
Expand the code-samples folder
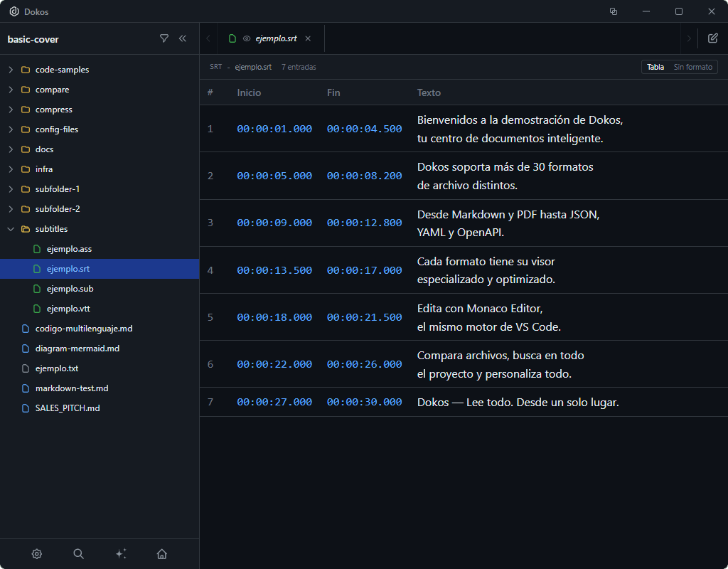point(62,70)
